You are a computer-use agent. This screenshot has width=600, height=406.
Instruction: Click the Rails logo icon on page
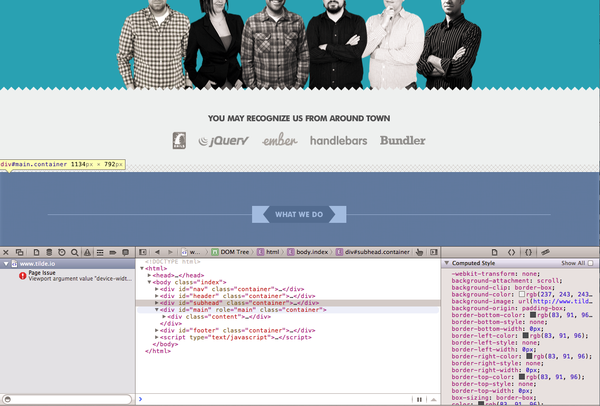(179, 140)
